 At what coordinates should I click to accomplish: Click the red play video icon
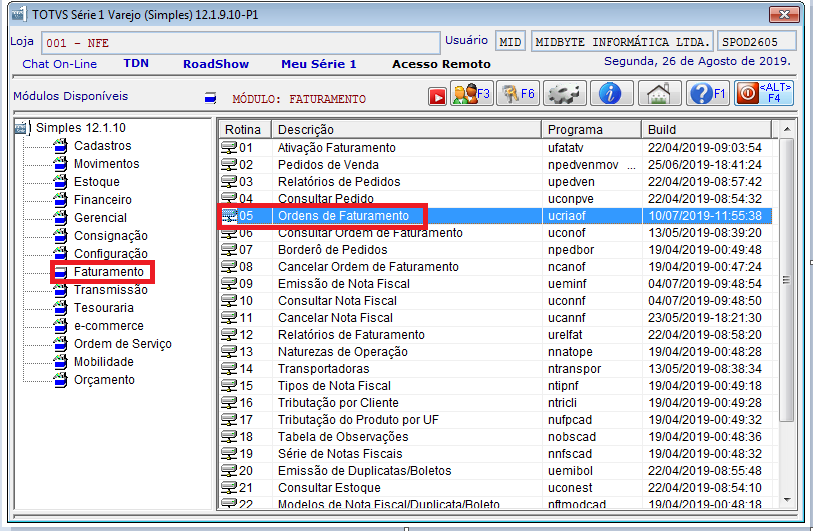tap(437, 96)
